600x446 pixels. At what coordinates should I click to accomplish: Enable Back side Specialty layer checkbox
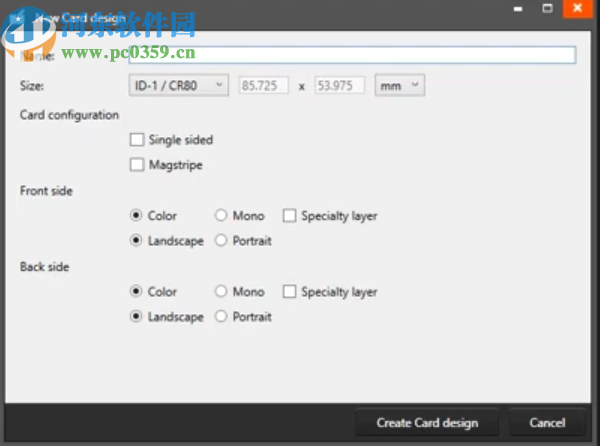[x=289, y=291]
